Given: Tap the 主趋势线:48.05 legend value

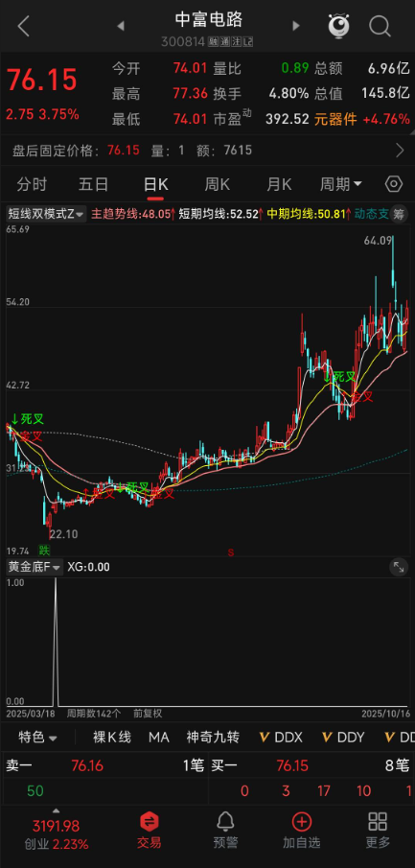Looking at the screenshot, I should point(133,214).
